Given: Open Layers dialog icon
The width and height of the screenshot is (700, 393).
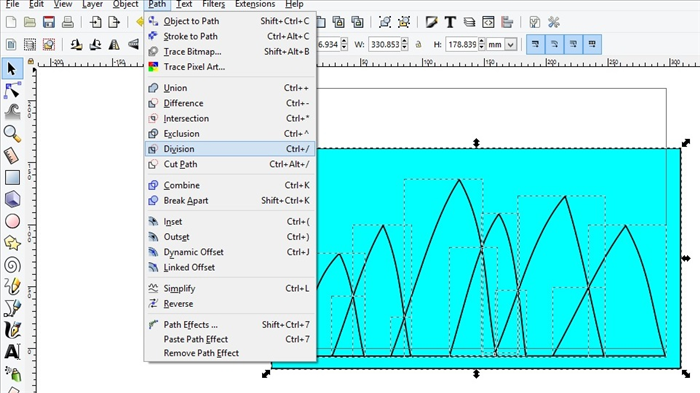Looking at the screenshot, I should [469, 22].
